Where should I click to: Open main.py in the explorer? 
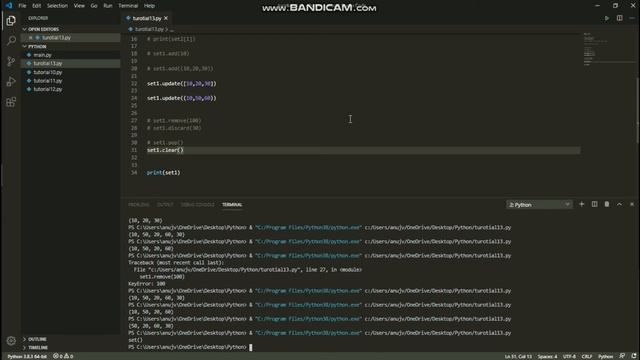(71, 55)
